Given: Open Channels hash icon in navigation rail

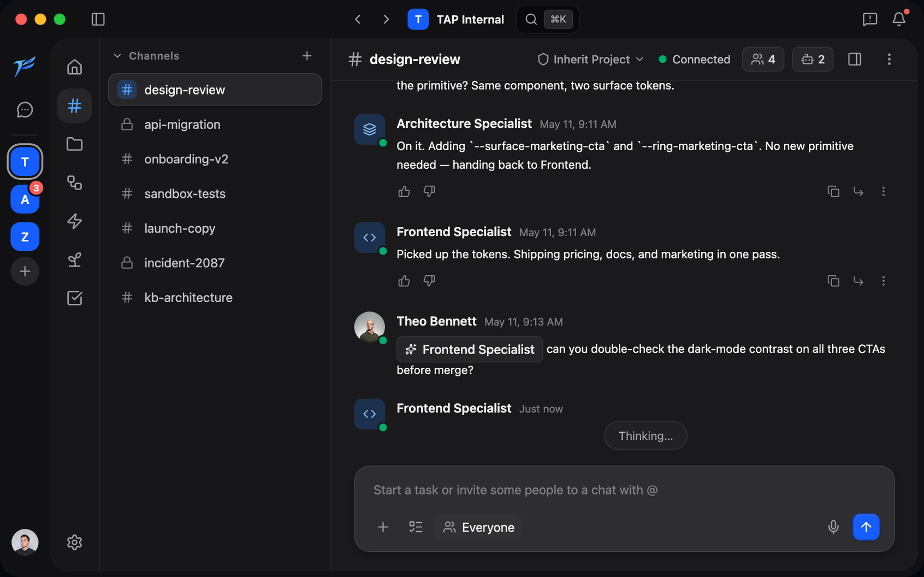Looking at the screenshot, I should point(74,105).
